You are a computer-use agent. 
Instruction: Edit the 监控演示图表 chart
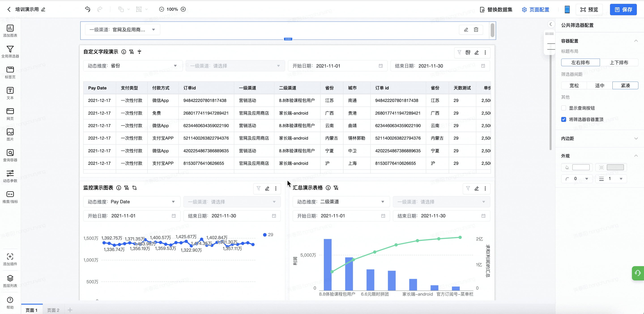coord(267,188)
